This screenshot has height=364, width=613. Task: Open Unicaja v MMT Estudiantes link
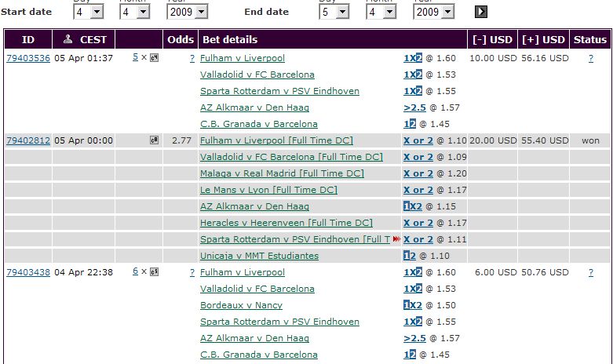[259, 256]
